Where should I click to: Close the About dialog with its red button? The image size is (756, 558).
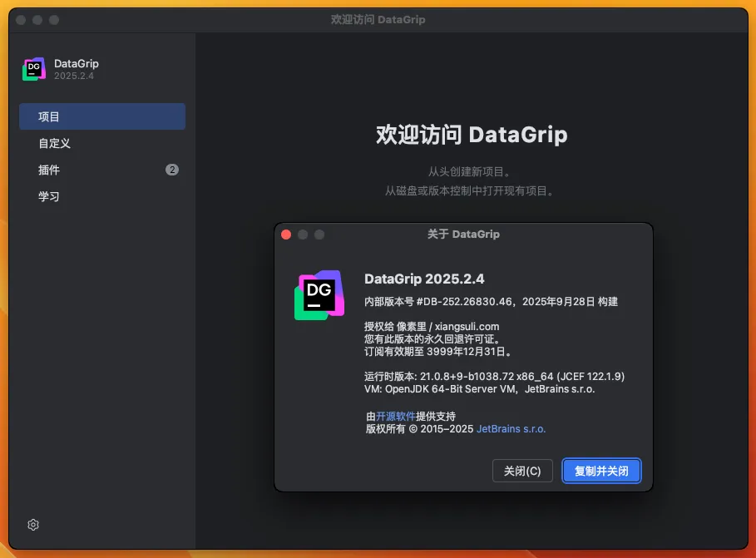[286, 235]
